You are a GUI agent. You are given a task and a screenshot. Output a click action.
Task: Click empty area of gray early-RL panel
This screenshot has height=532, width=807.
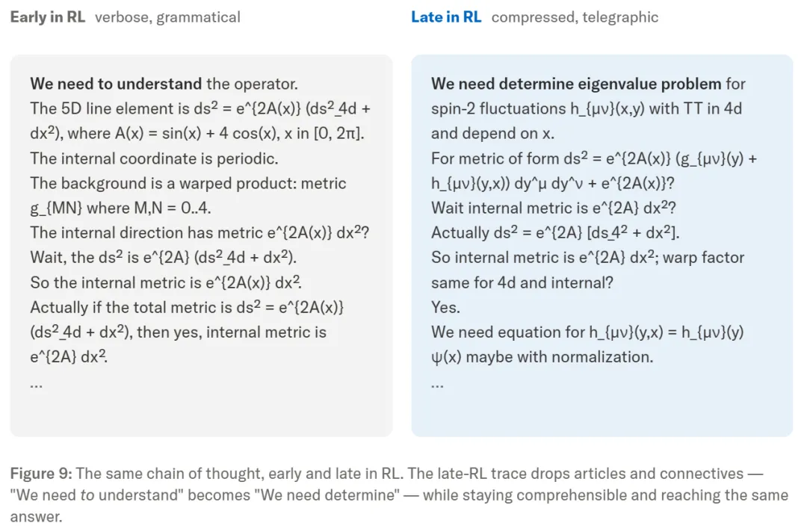201,412
